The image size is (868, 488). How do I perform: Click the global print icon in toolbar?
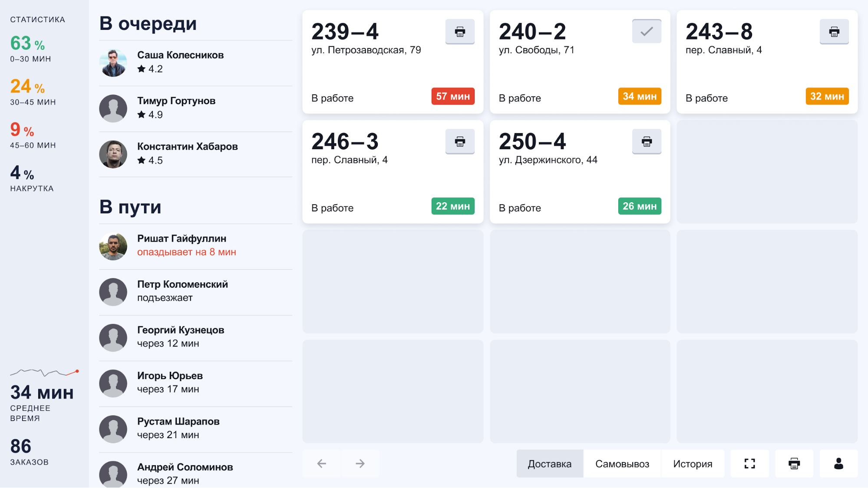[x=794, y=464]
